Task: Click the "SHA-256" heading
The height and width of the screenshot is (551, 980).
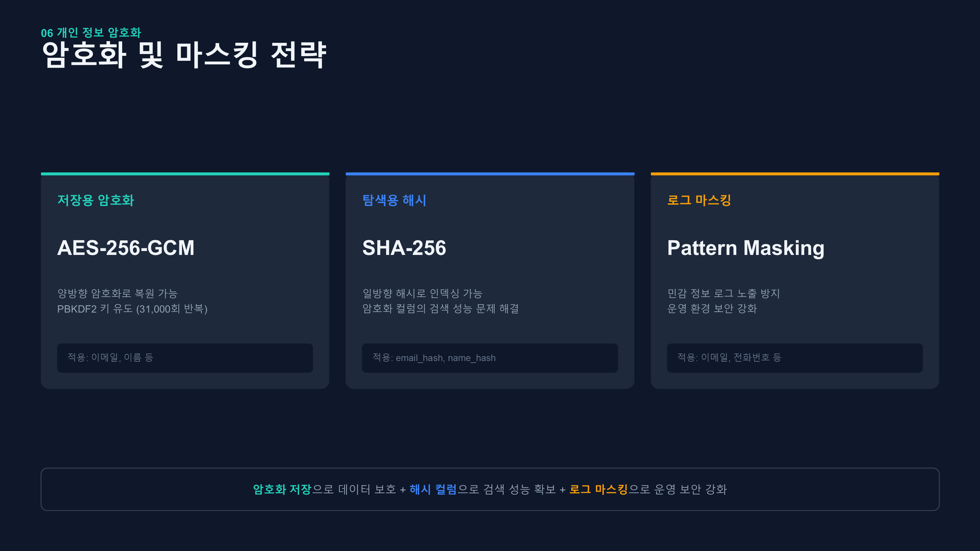Action: coord(404,248)
